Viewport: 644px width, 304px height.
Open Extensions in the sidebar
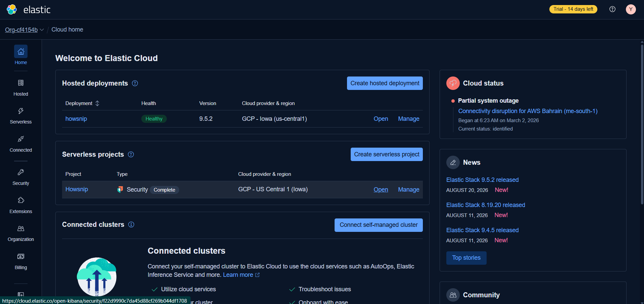(x=21, y=205)
